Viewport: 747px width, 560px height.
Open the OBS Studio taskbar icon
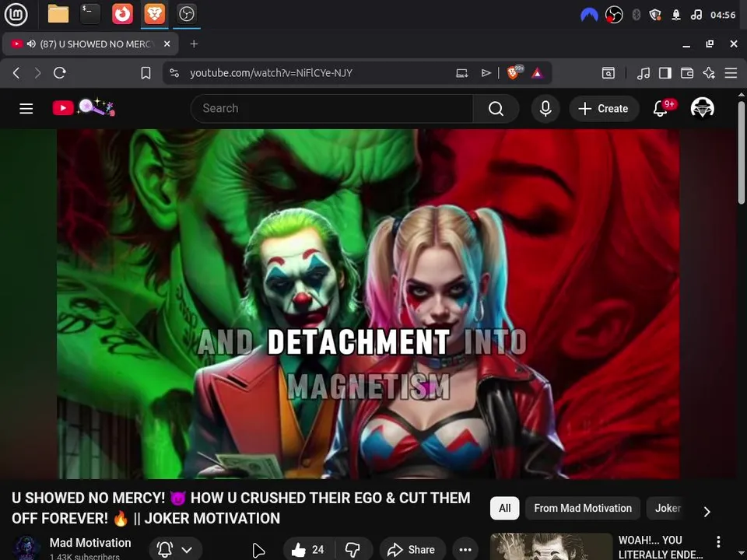pos(187,14)
